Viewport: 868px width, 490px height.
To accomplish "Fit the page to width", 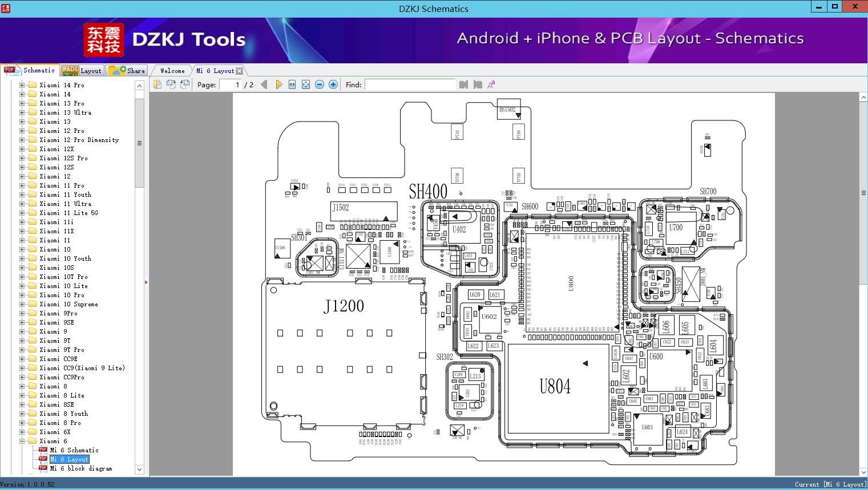I will [292, 84].
